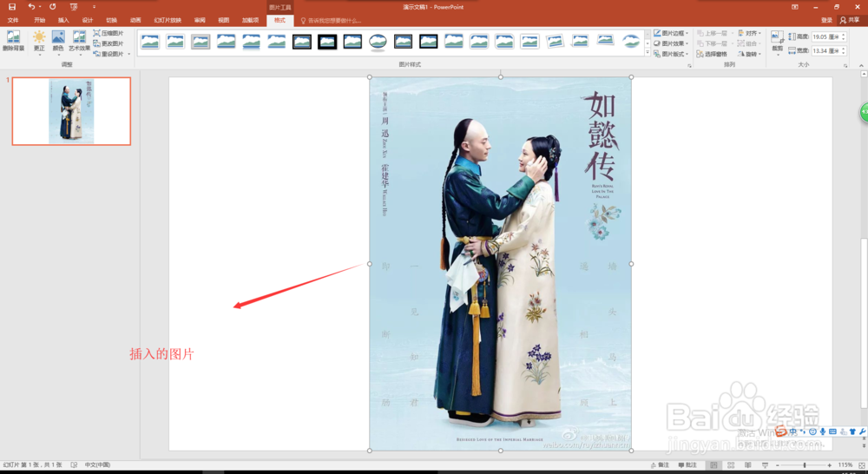Open ribbon display options icon

point(795,7)
